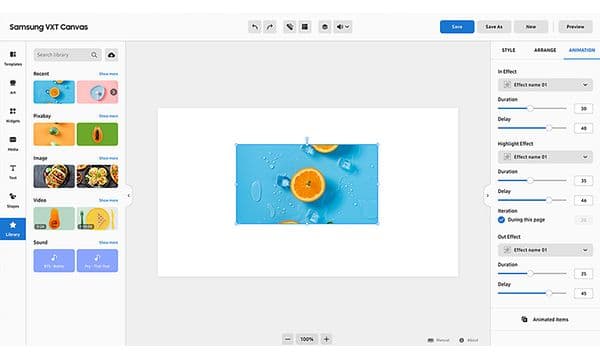Open the Templates sidebar panel

[13, 58]
